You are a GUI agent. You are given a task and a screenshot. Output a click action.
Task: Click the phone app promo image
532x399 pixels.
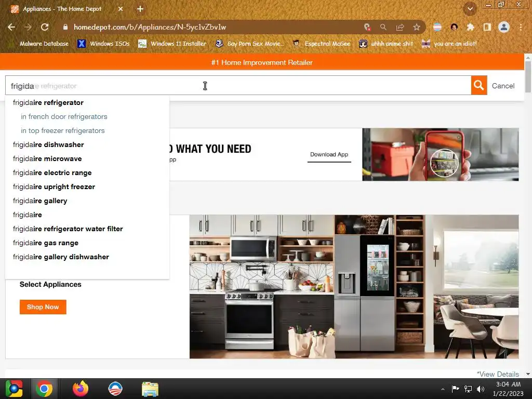tap(441, 154)
